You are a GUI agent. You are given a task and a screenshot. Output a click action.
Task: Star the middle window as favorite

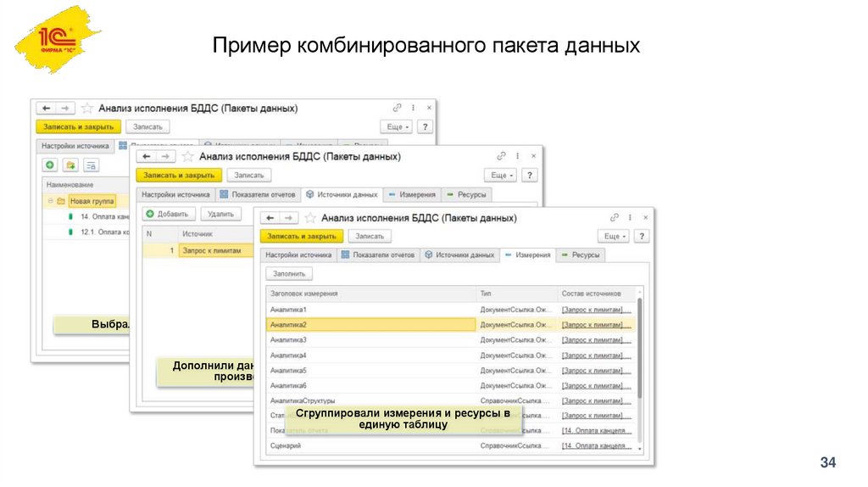pyautogui.click(x=187, y=156)
